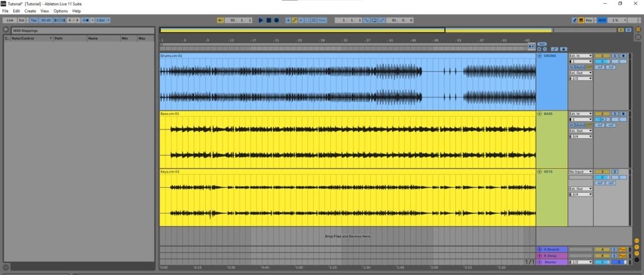Screen dimensions: 644x275
Task: Click the Set locator button
Action: (x=542, y=44)
